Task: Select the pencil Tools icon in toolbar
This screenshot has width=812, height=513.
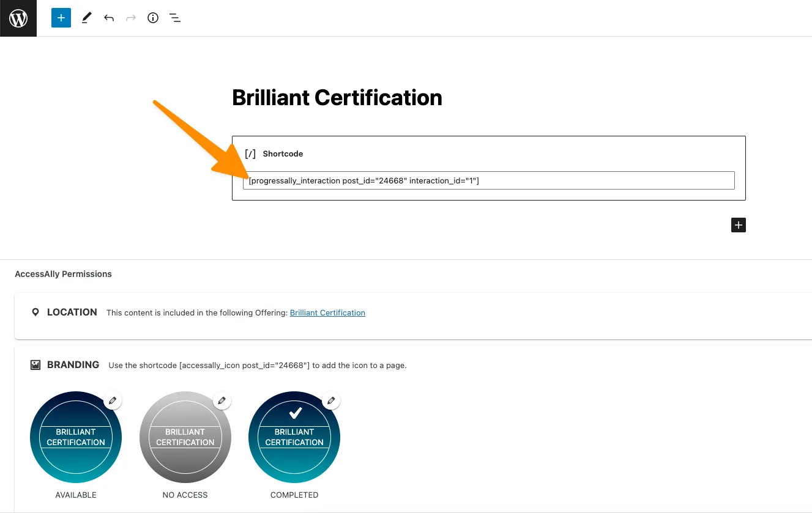Action: pyautogui.click(x=86, y=18)
